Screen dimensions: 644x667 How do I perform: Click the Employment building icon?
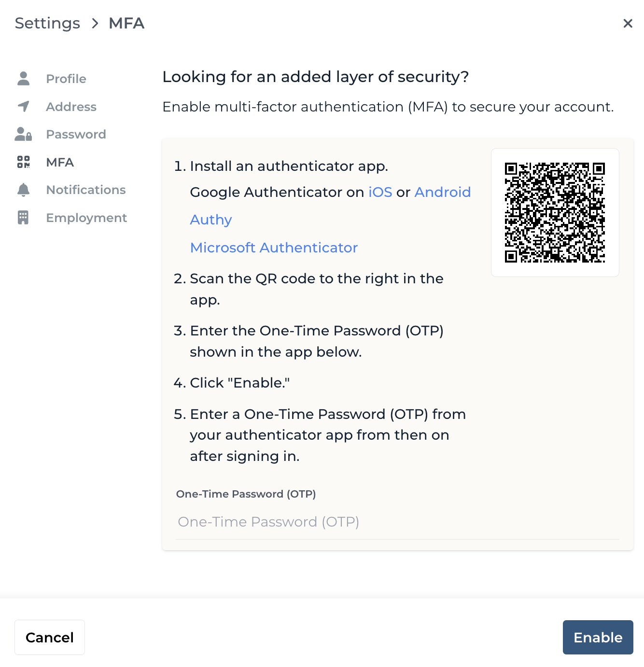click(x=23, y=218)
